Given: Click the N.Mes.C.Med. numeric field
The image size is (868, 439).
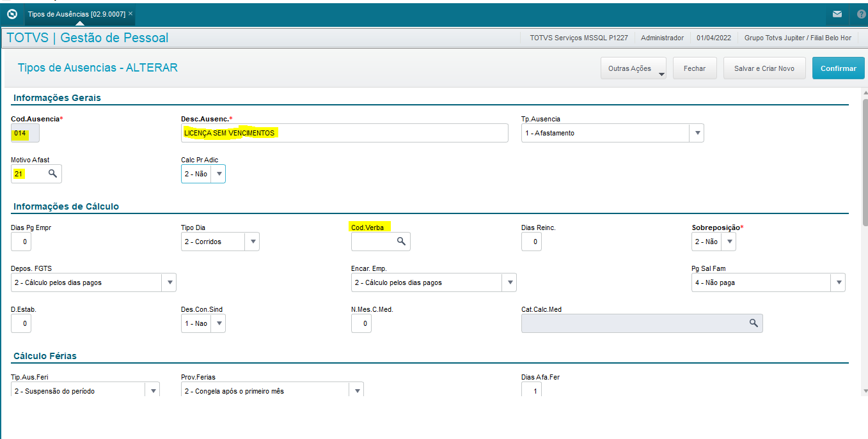Looking at the screenshot, I should 361,323.
